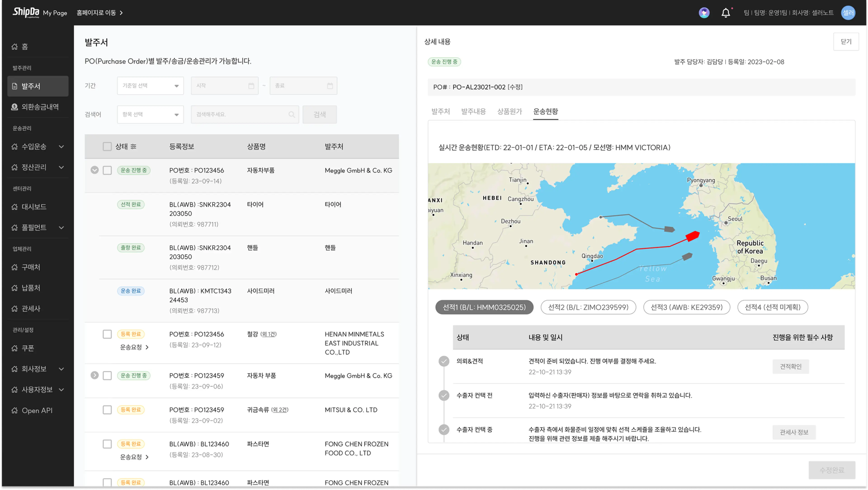Click the calendar icon in 시작 field
Viewport: 868px width, 490px height.
click(x=251, y=86)
